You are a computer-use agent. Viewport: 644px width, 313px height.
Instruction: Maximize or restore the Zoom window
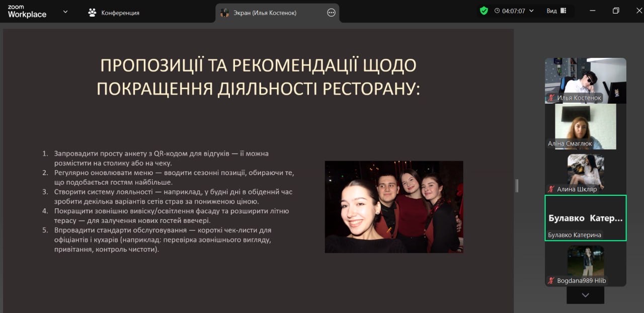616,11
